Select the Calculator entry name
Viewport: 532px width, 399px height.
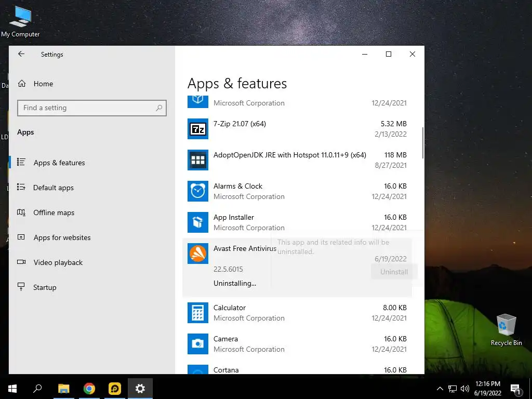229,308
